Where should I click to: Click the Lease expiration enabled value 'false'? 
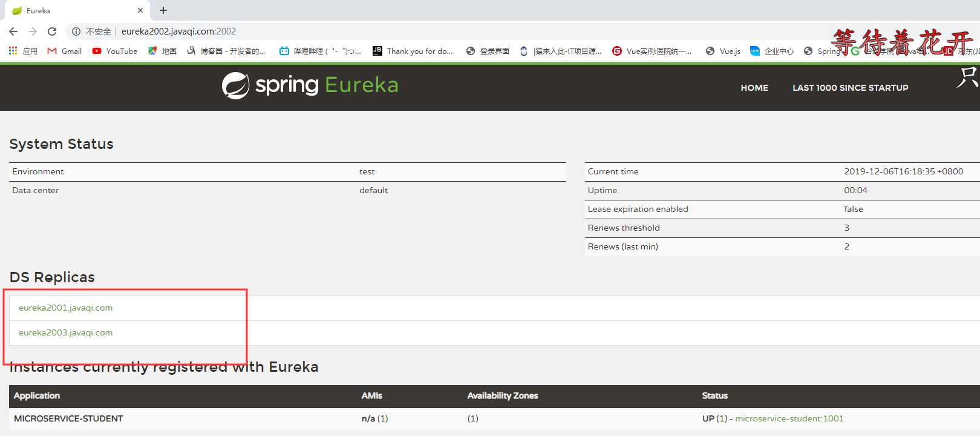point(854,209)
